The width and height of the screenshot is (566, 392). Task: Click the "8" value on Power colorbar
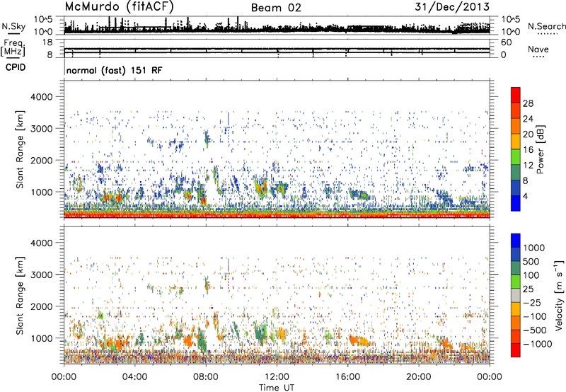(526, 180)
